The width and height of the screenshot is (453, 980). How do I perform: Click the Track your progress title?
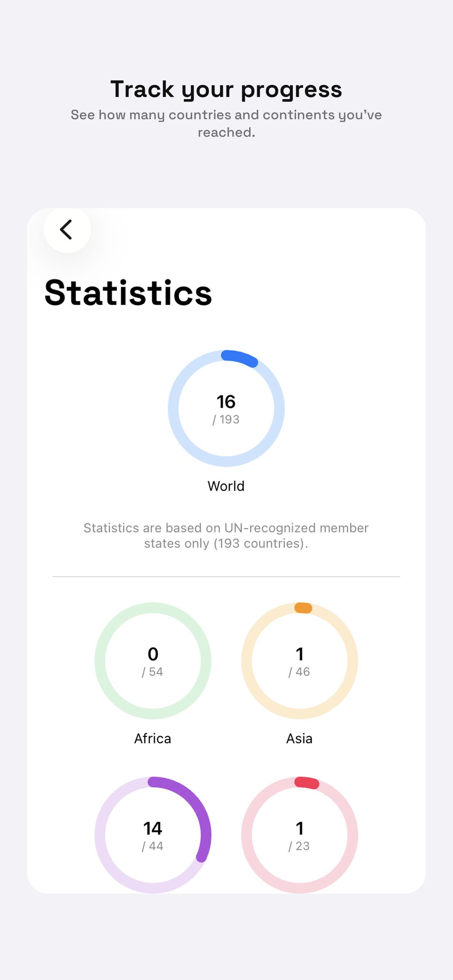tap(226, 89)
